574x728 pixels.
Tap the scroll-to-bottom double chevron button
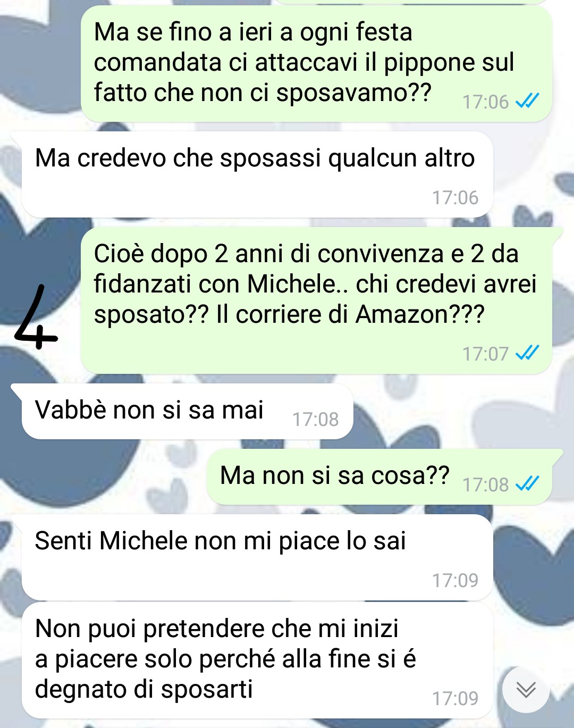point(526,690)
